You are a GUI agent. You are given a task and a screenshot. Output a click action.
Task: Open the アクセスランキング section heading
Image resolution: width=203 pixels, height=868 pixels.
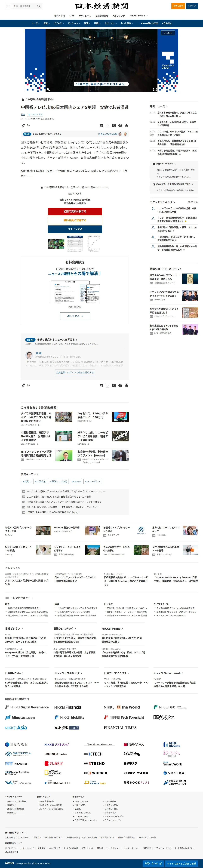pyautogui.click(x=163, y=202)
